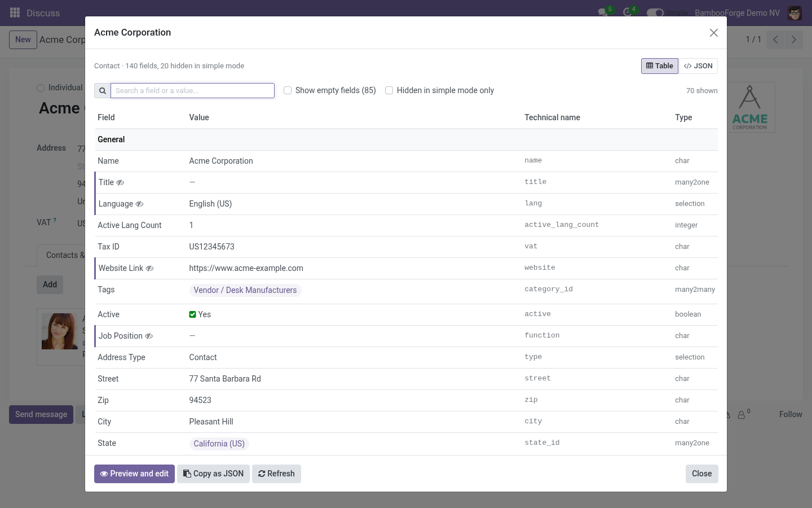Screen dimensions: 812x508
Task: Open BambooForge Demo NV company switcher
Action: pyautogui.click(x=737, y=13)
